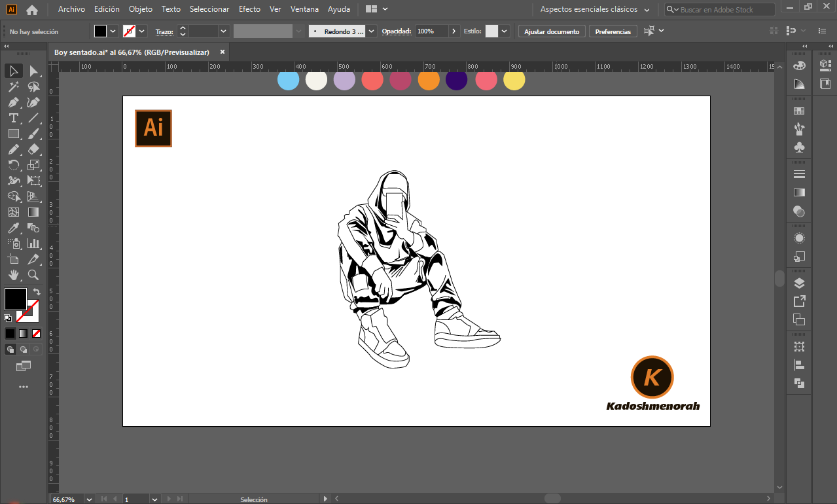Image resolution: width=837 pixels, height=504 pixels.
Task: Go to the Home screen icon
Action: (x=32, y=10)
